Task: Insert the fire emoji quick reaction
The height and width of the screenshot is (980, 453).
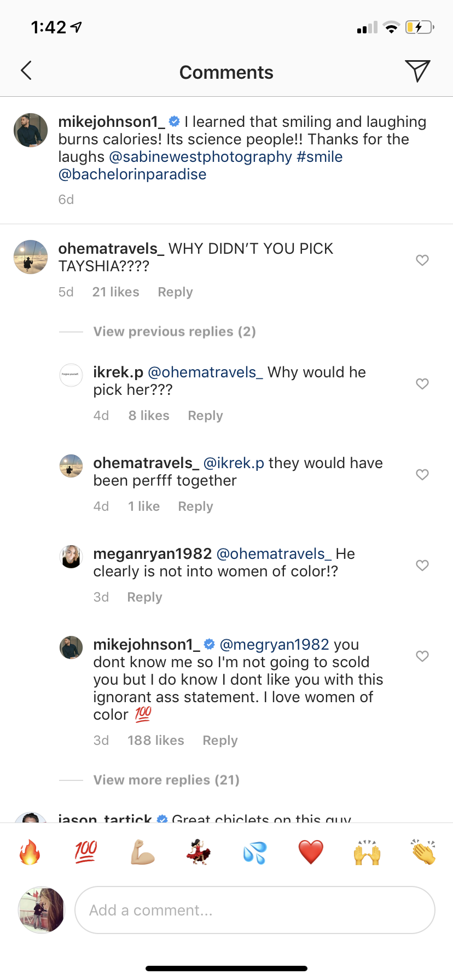Action: [x=30, y=852]
